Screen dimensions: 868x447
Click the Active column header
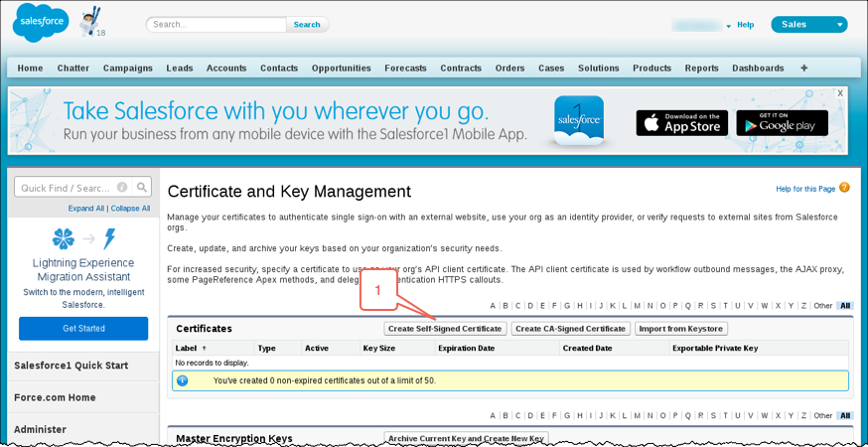[x=317, y=349]
